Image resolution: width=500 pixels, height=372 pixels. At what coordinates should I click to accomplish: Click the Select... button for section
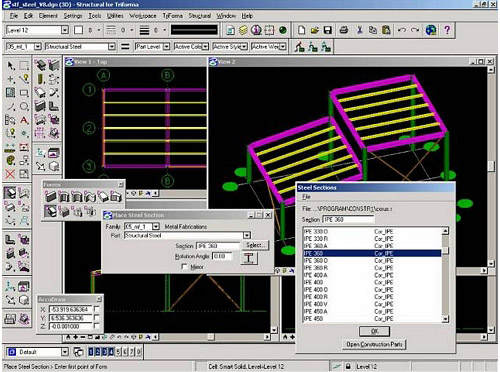coord(256,245)
